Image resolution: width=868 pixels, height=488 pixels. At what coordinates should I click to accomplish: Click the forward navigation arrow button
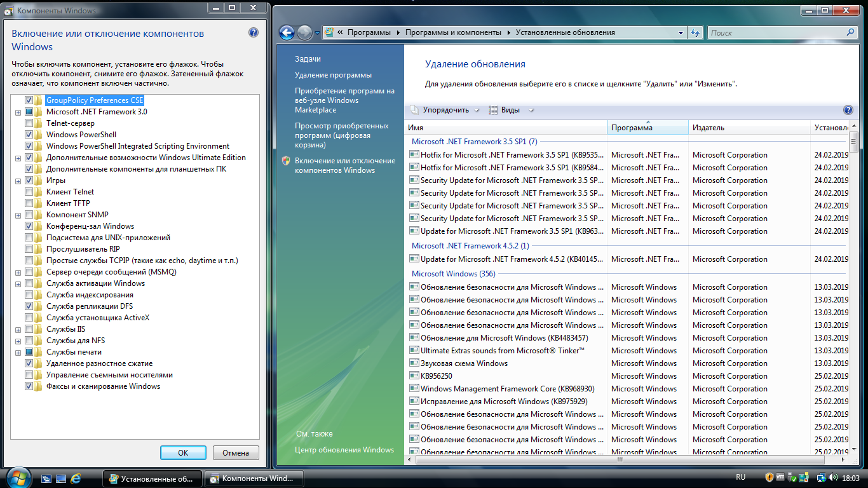(x=304, y=32)
